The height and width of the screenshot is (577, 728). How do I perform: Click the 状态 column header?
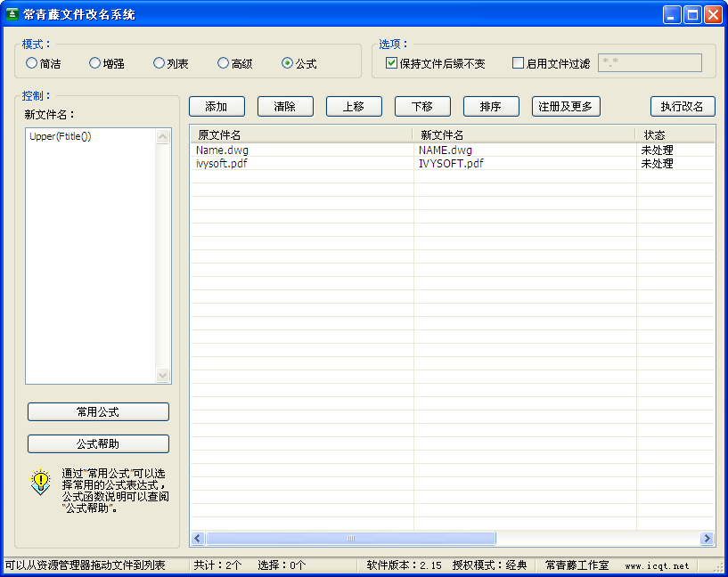pos(675,135)
